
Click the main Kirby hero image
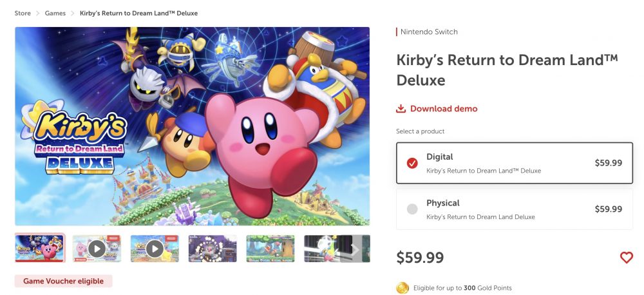click(192, 126)
